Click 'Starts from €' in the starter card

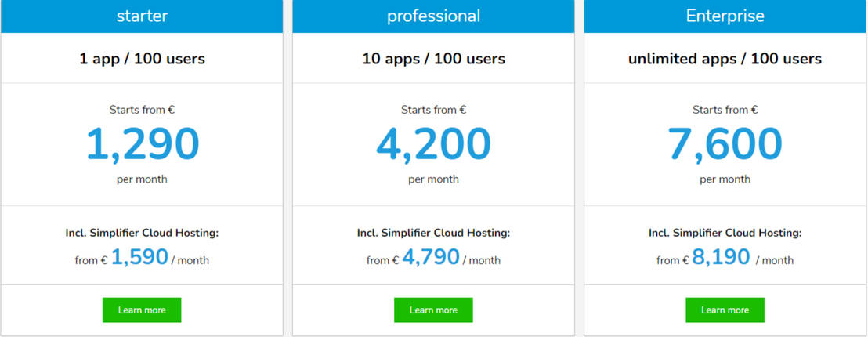point(143,110)
